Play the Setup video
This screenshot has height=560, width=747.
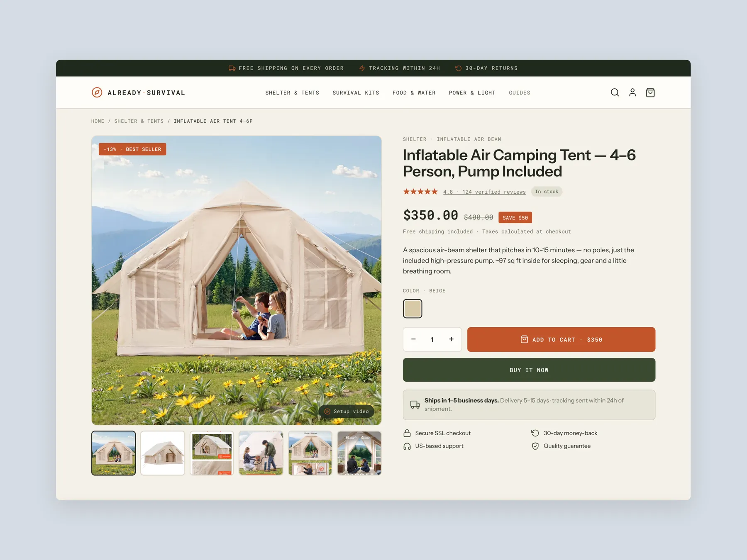click(x=347, y=411)
